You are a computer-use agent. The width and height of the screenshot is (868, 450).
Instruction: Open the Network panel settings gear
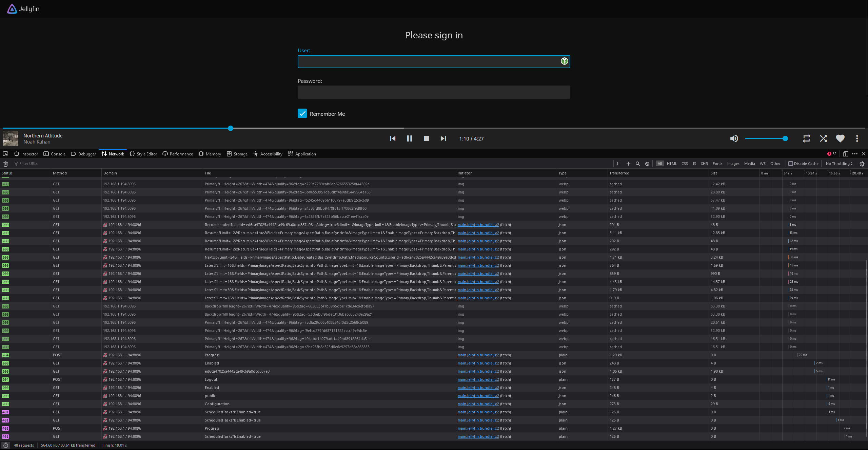point(862,164)
